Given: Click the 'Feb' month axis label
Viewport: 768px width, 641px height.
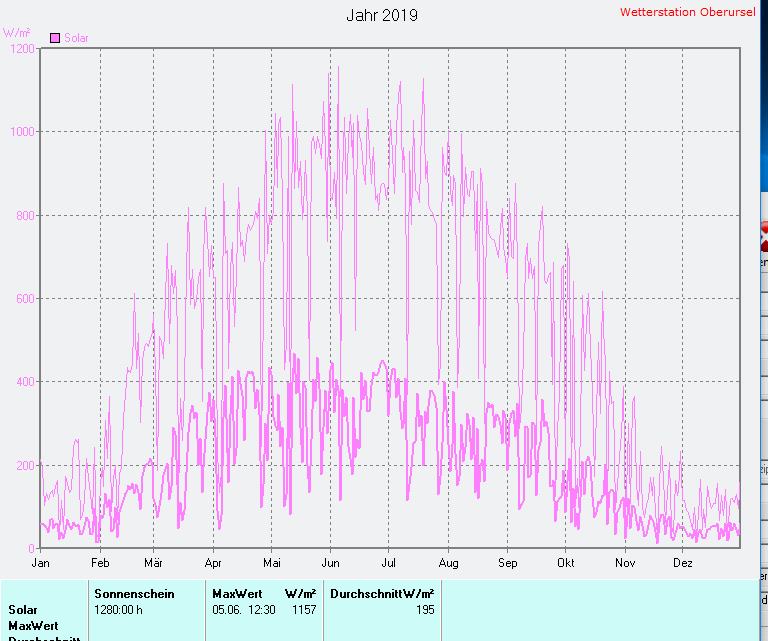Looking at the screenshot, I should click(100, 563).
